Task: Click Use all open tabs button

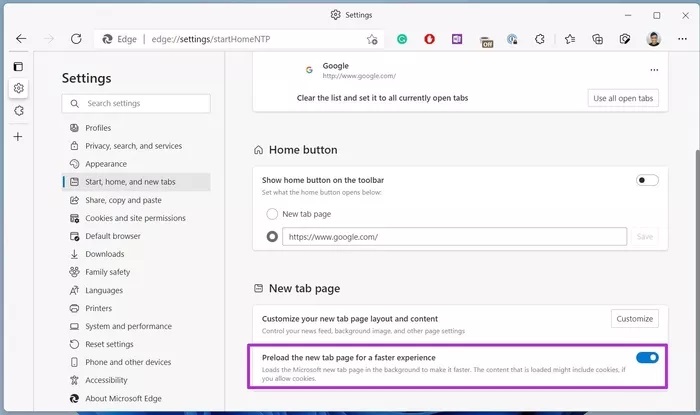Action: (x=622, y=98)
